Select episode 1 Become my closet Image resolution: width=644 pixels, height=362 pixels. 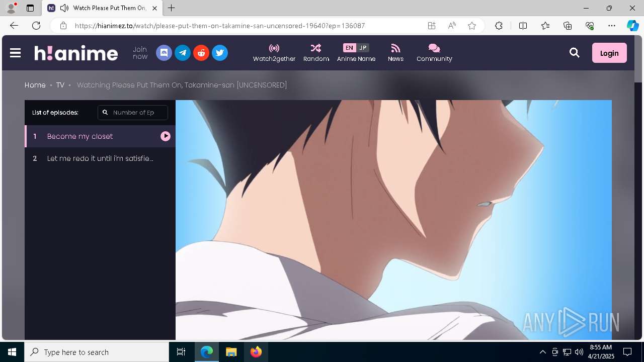tap(100, 136)
